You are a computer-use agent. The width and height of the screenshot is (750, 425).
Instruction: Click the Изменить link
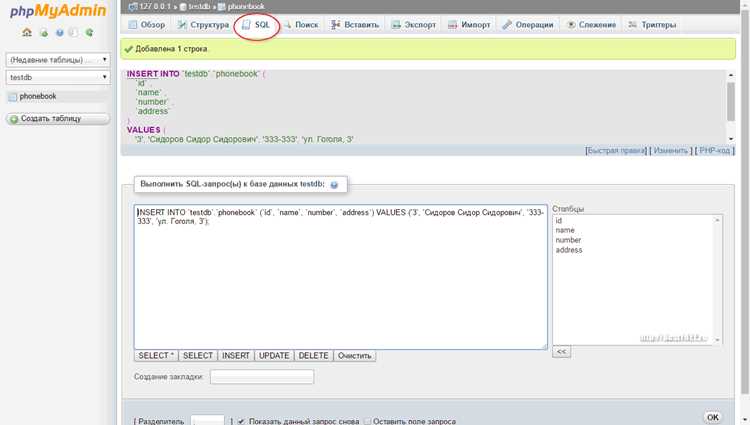[x=671, y=151]
